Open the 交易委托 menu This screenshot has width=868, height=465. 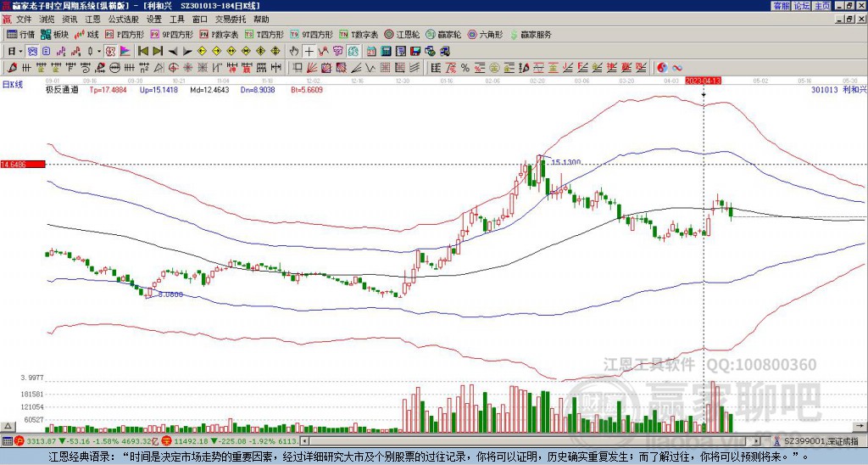pos(231,20)
